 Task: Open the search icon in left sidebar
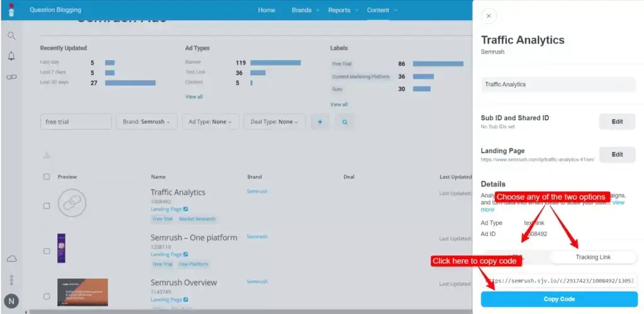coord(11,36)
